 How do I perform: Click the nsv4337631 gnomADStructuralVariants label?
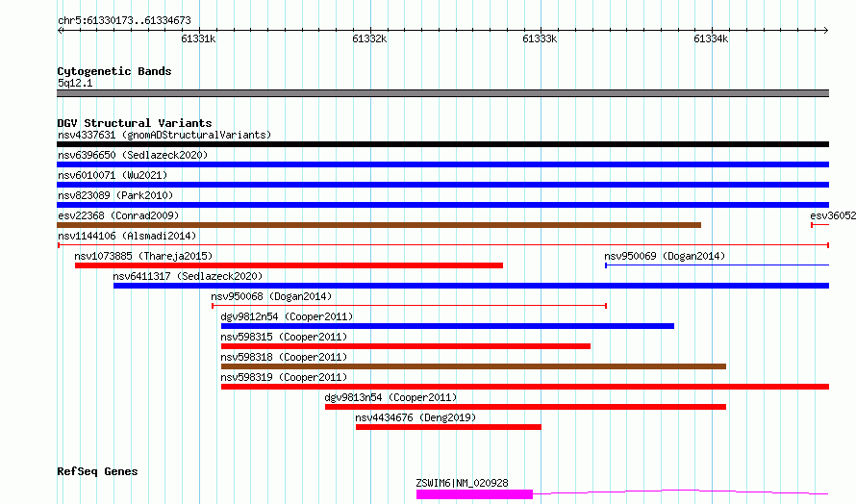[x=164, y=135]
